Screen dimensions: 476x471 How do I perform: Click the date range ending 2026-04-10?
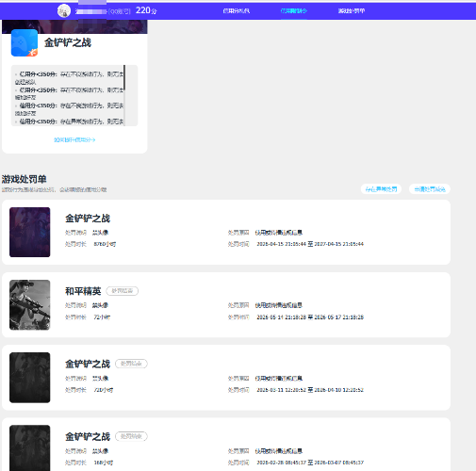tap(310, 390)
